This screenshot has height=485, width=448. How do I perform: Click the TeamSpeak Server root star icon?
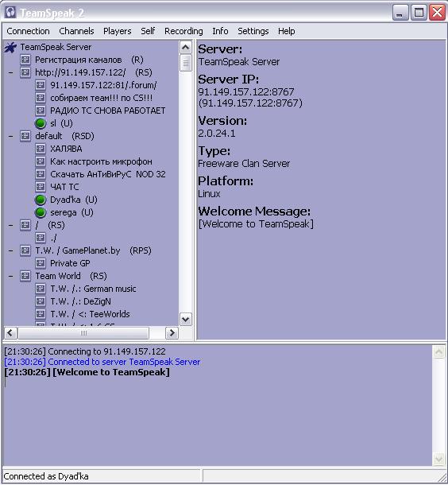(10, 48)
